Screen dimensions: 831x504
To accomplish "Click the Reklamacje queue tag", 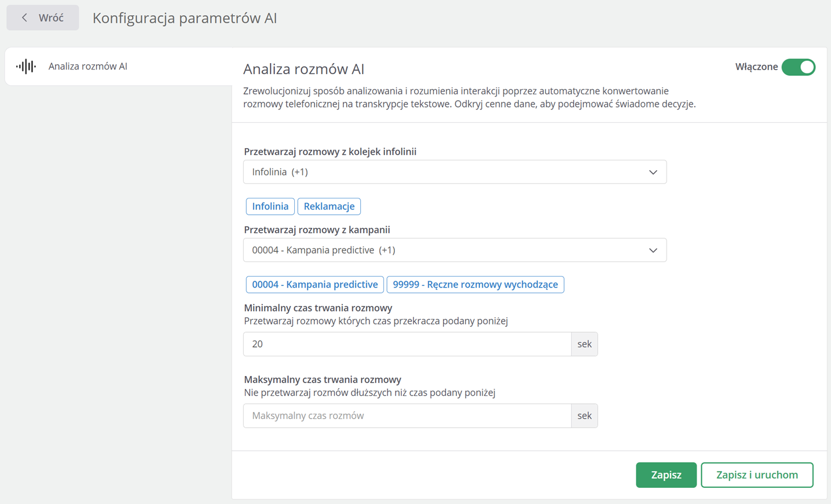I will tap(329, 207).
